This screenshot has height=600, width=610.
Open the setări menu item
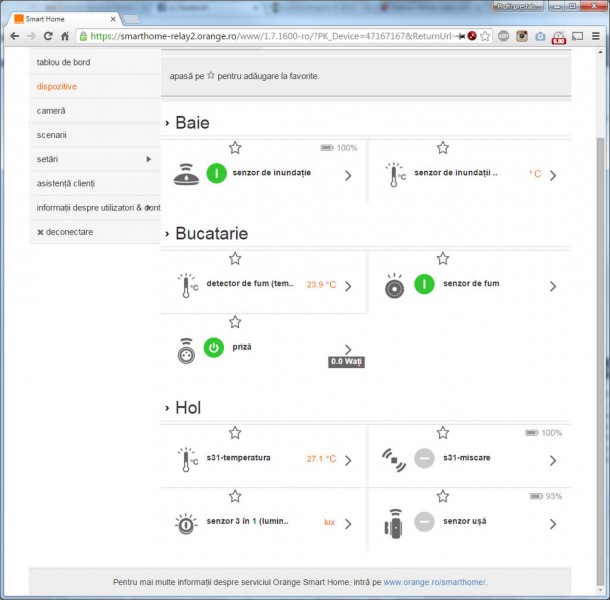[48, 159]
